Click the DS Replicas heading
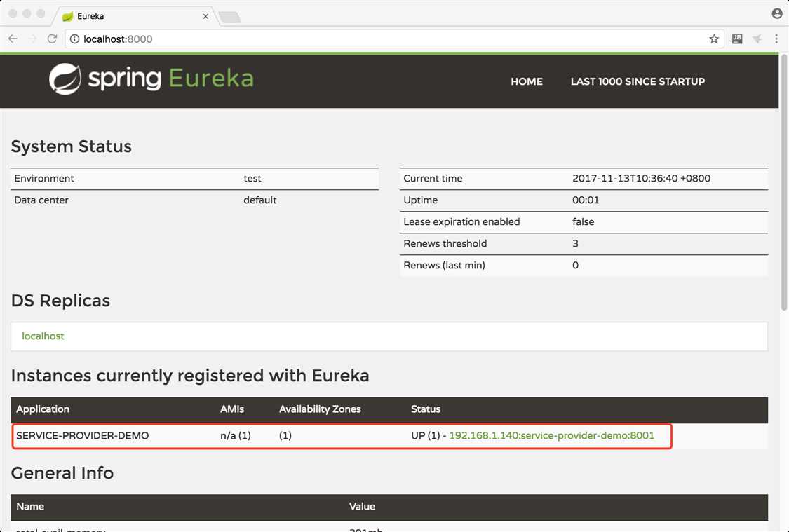Screen dimensions: 789x532 point(60,301)
